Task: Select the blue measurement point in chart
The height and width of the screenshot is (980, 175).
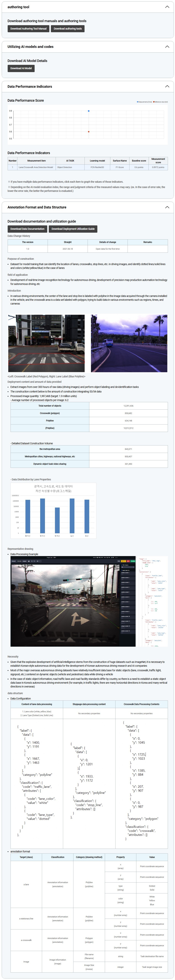Action: click(x=89, y=111)
